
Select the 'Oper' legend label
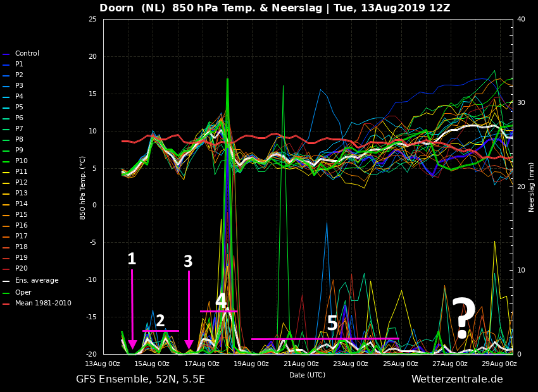[23, 293]
